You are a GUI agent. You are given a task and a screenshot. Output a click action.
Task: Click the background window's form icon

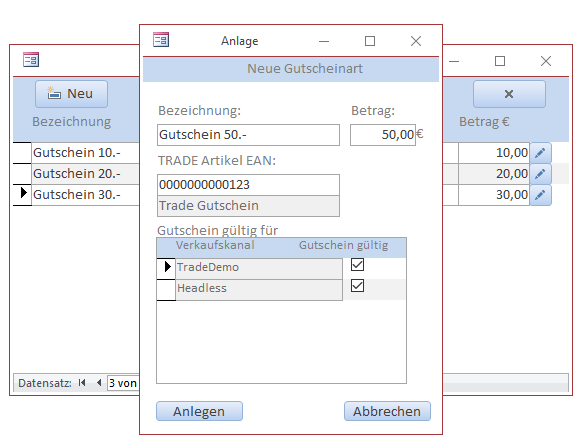(31, 60)
